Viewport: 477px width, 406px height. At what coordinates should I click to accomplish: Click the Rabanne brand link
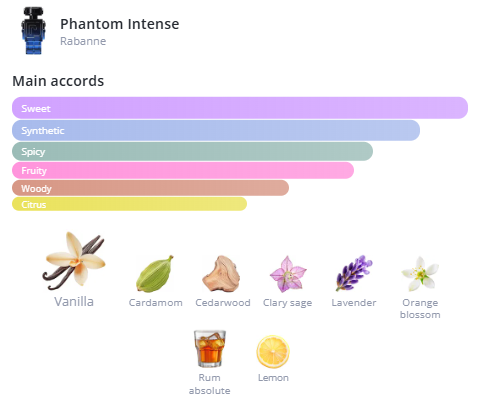[83, 41]
